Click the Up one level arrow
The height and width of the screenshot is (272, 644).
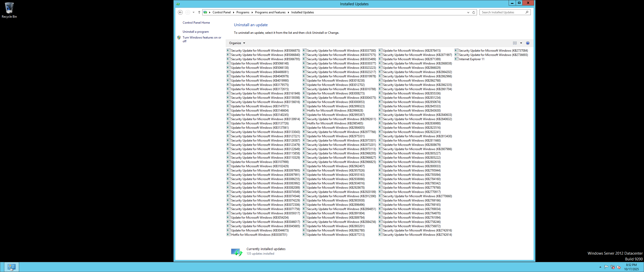199,12
